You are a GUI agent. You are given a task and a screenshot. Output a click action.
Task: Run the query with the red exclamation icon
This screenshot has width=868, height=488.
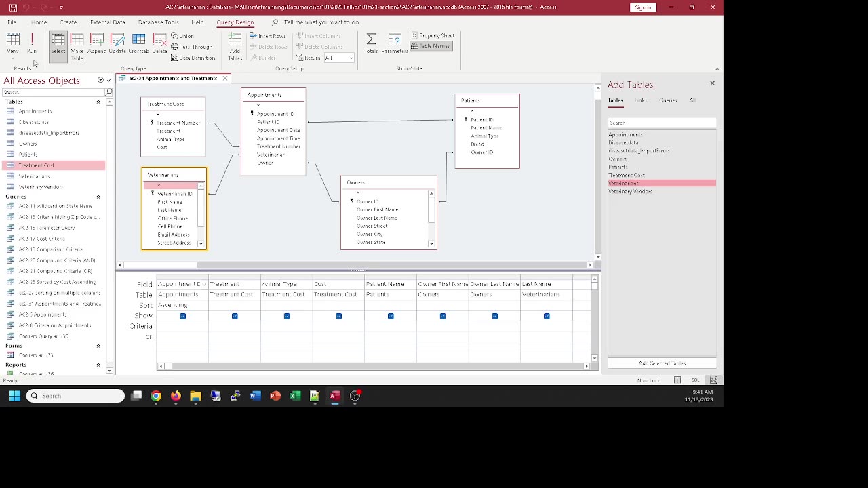[31, 43]
